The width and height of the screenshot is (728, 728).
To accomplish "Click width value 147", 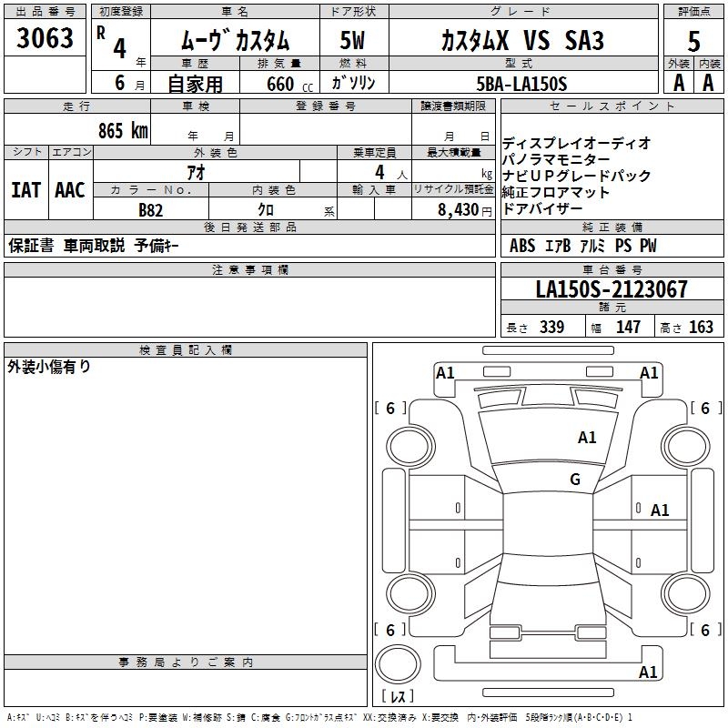I will [x=628, y=327].
